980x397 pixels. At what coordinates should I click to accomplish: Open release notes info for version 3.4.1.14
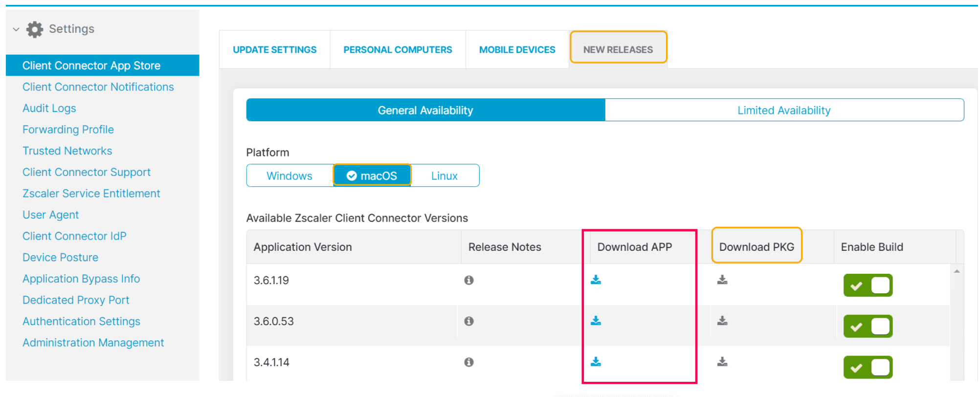pyautogui.click(x=469, y=362)
